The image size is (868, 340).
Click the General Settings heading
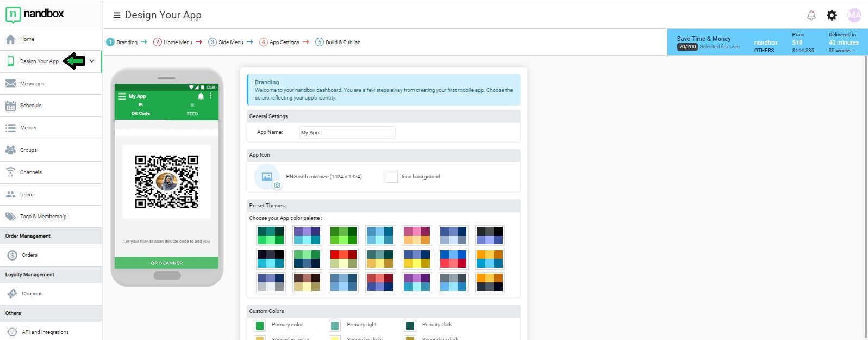[x=268, y=116]
